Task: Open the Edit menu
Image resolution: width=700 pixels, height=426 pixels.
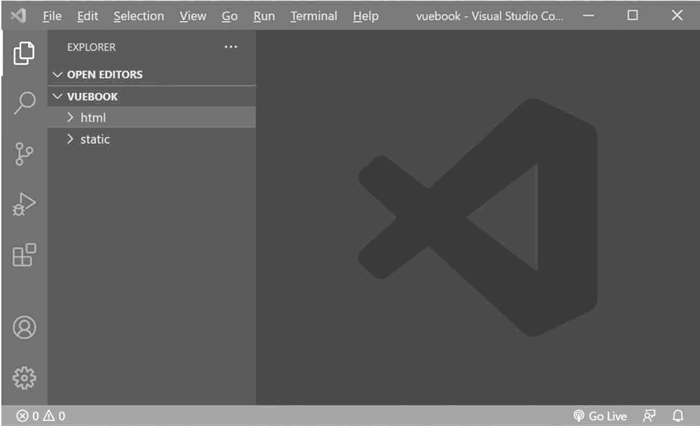Action: tap(88, 16)
